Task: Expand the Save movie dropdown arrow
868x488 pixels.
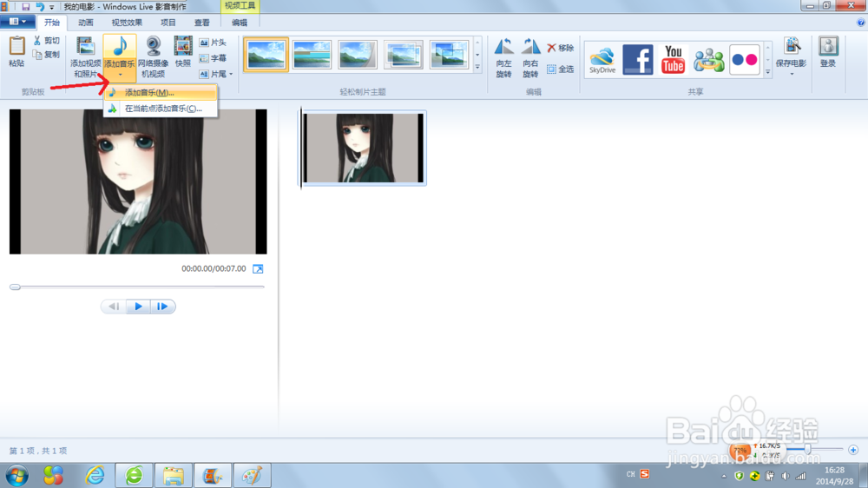Action: 792,74
